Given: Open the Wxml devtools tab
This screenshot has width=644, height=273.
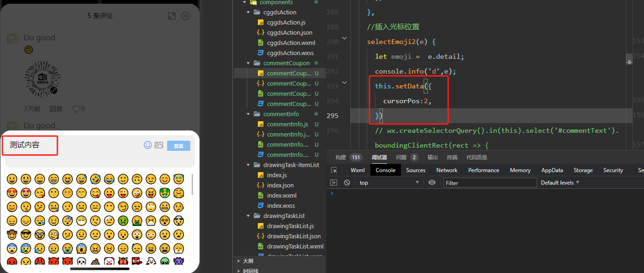Looking at the screenshot, I should tap(357, 170).
